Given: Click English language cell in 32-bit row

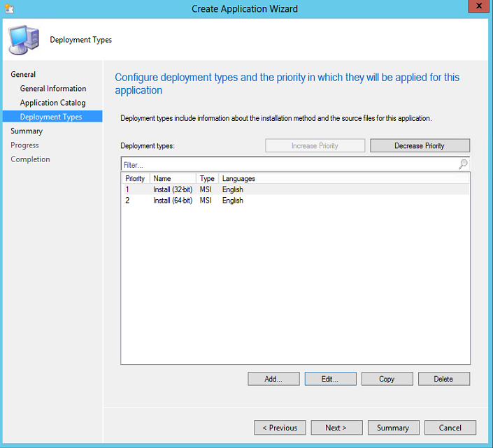Looking at the screenshot, I should (x=233, y=189).
